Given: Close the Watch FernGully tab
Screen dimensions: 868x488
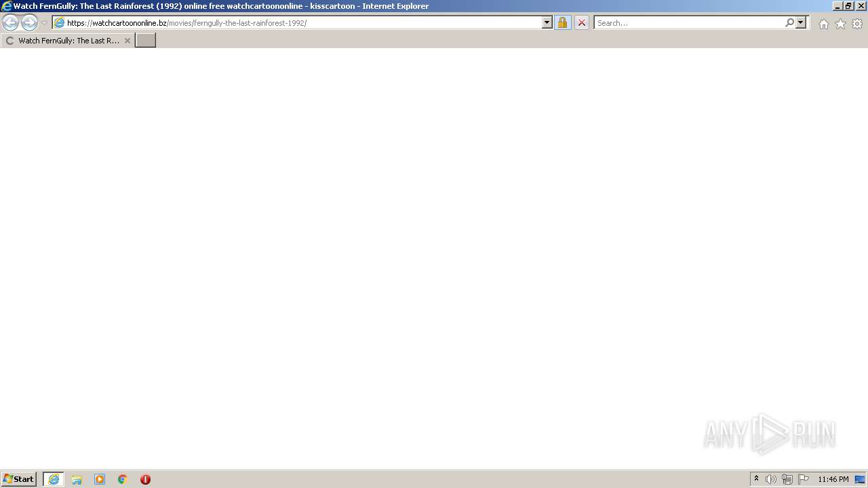Looking at the screenshot, I should 127,41.
